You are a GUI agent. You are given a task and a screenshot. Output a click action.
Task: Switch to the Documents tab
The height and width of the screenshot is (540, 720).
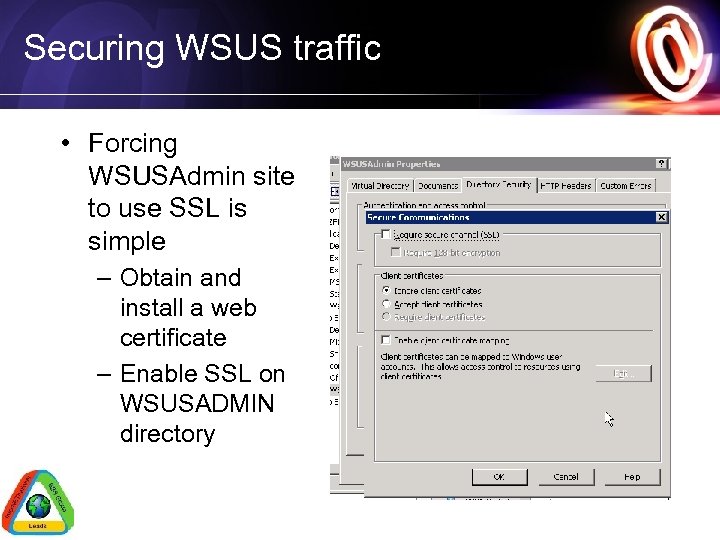[x=438, y=186]
